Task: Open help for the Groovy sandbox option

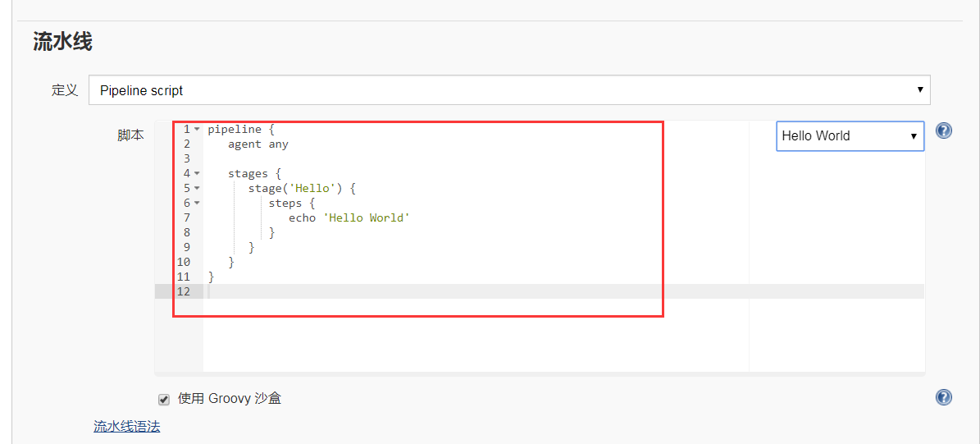Action: pyautogui.click(x=944, y=397)
